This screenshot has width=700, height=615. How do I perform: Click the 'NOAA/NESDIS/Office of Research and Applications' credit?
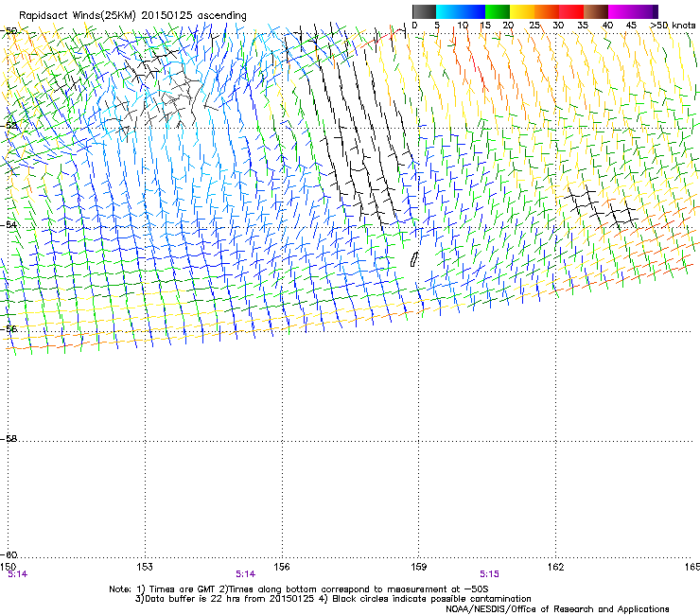point(557,609)
